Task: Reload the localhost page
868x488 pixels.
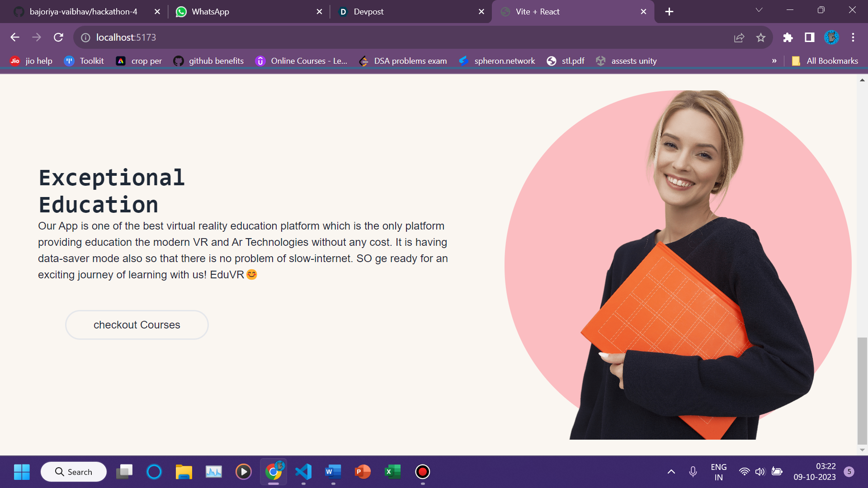Action: [58, 38]
